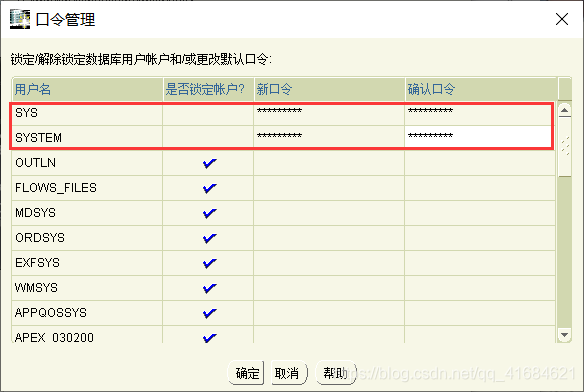This screenshot has height=392, width=584.
Task: Click ORDSYS confirm password cell
Action: pyautogui.click(x=480, y=238)
